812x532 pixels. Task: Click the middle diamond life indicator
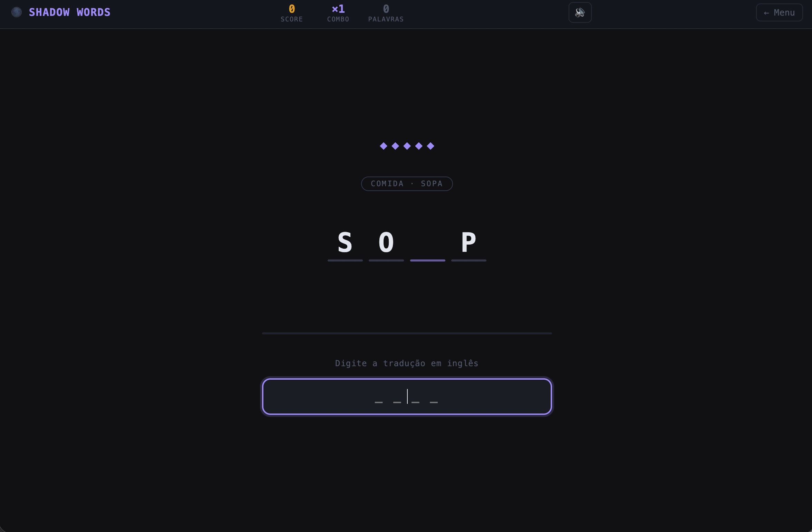click(407, 146)
